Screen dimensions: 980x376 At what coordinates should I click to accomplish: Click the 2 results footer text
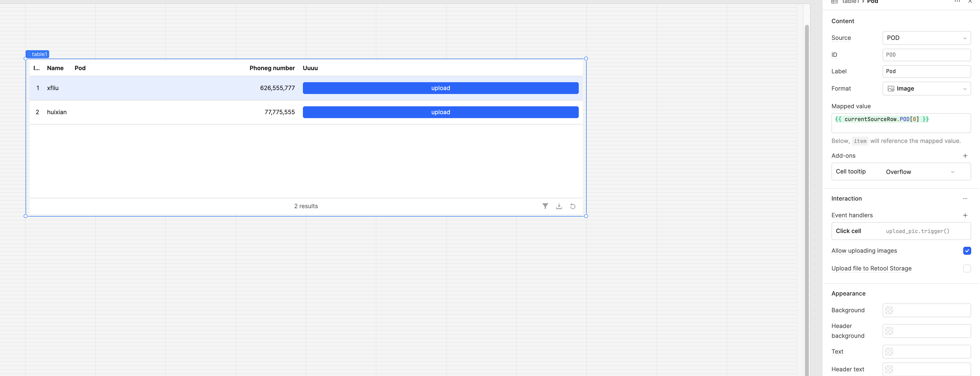pos(306,206)
